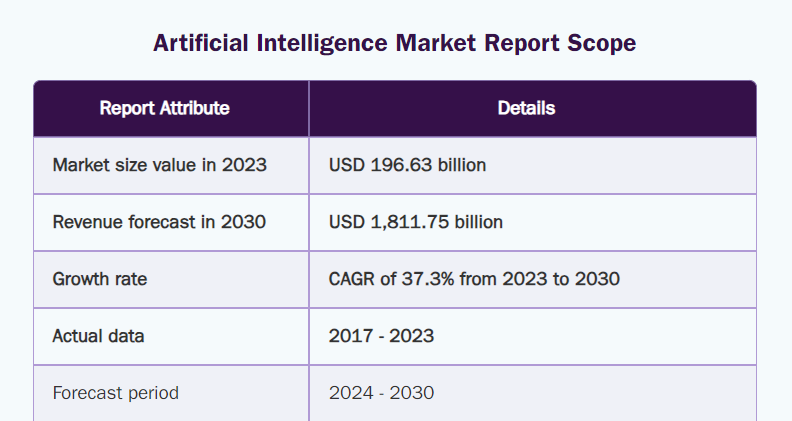
Task: Click the Report Attribute column header
Action: click(164, 108)
